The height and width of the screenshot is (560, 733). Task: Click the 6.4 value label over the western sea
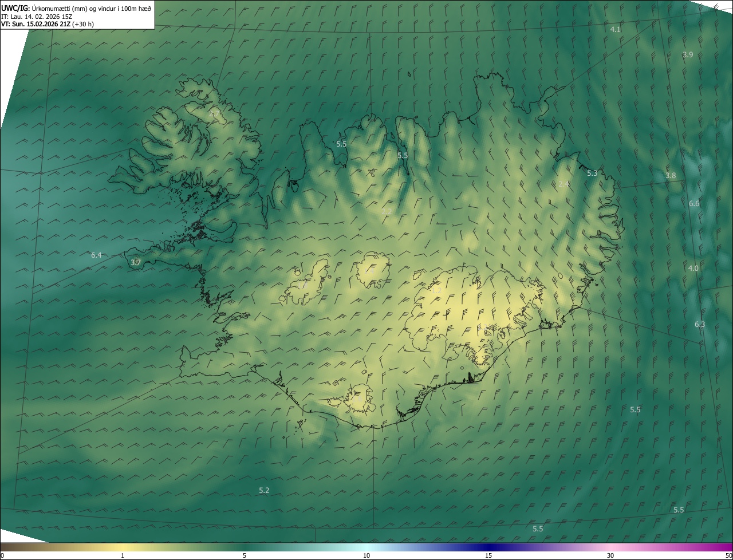(x=96, y=255)
